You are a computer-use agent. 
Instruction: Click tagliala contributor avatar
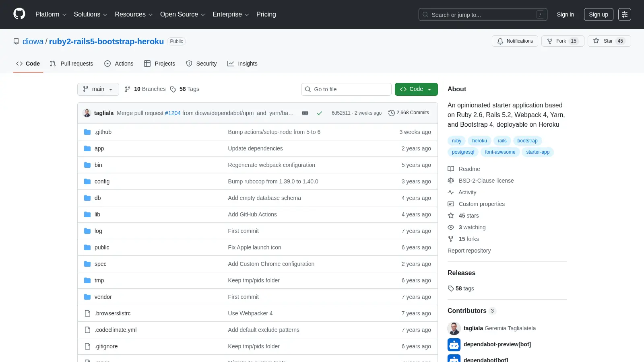454,328
